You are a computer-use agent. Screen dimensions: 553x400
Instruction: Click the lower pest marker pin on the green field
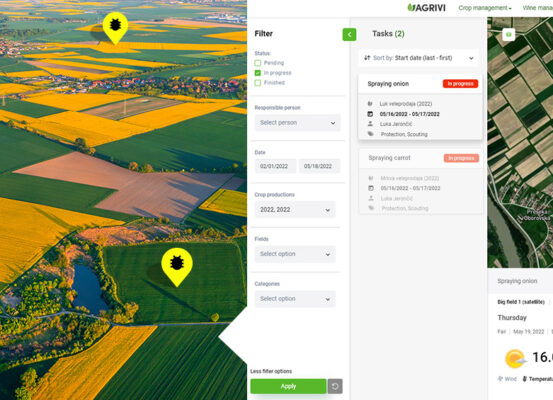click(177, 266)
